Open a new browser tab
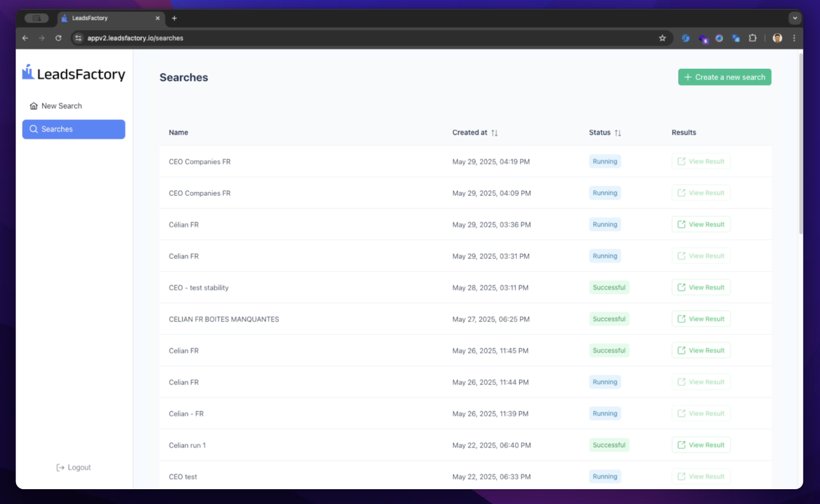Viewport: 820px width, 504px height. point(174,18)
